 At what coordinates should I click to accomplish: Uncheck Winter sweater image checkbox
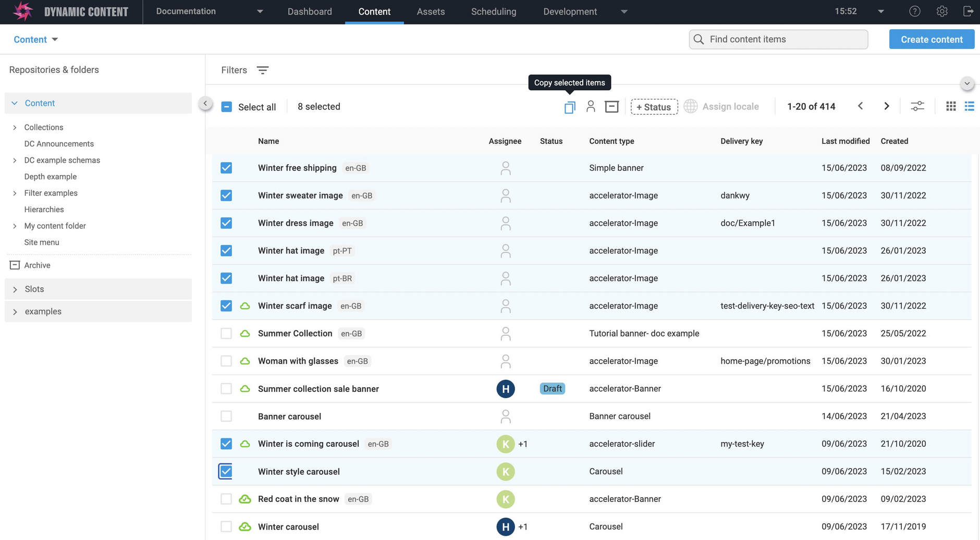[226, 195]
